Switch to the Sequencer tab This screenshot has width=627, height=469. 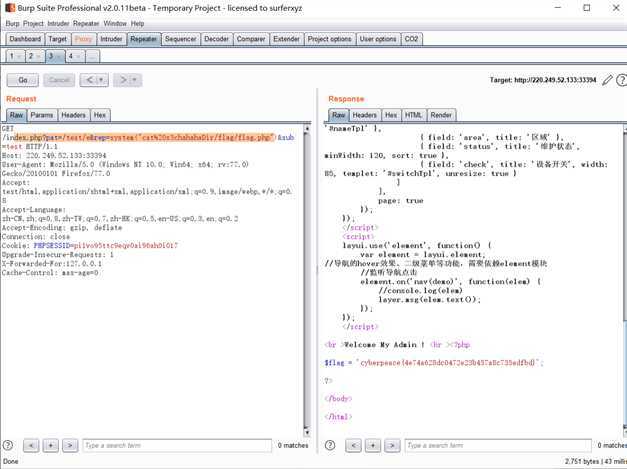(180, 39)
